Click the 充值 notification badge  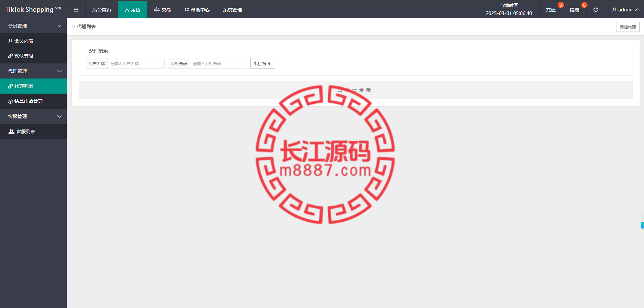[x=561, y=5]
